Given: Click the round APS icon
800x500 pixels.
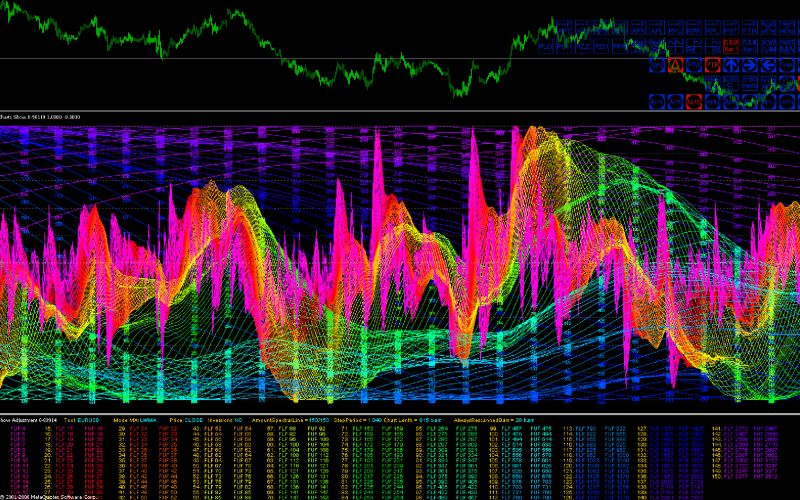Looking at the screenshot, I should click(675, 101).
